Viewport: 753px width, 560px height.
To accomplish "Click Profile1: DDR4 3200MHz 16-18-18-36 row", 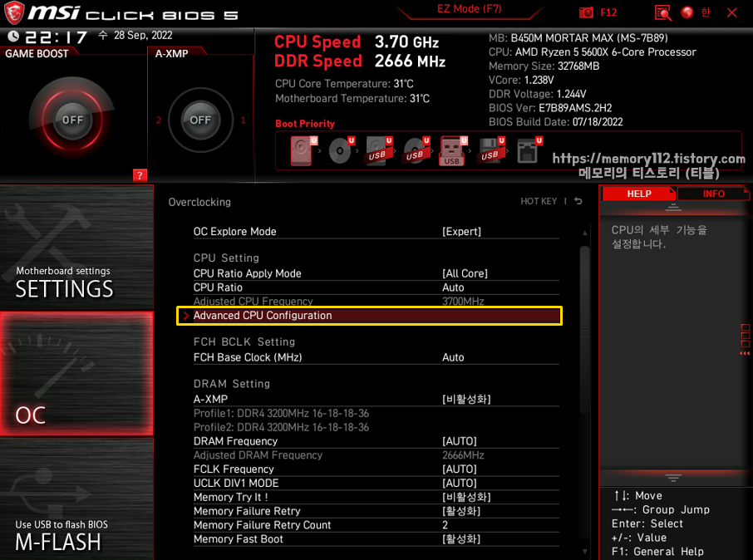I will coord(281,413).
